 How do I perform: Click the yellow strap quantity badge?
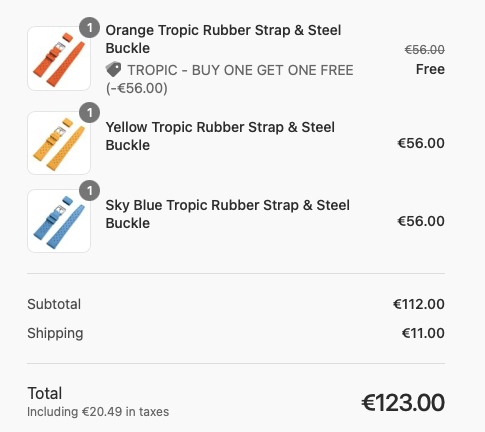click(x=89, y=113)
